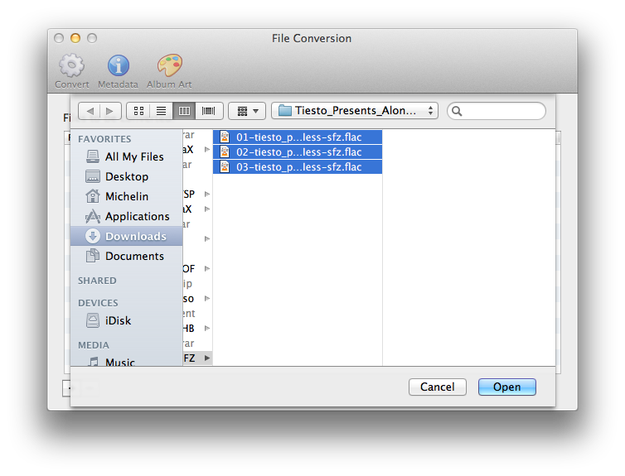This screenshot has width=625, height=476.
Task: Click the FAVORITES sidebar heading
Action: tap(104, 139)
